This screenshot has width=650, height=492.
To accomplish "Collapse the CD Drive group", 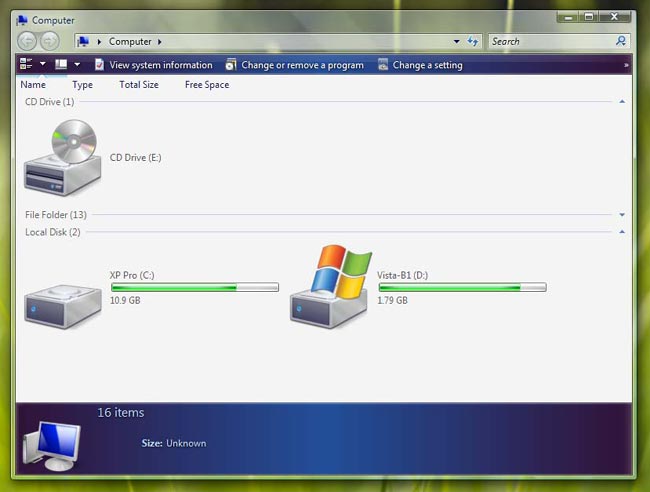I will click(622, 102).
